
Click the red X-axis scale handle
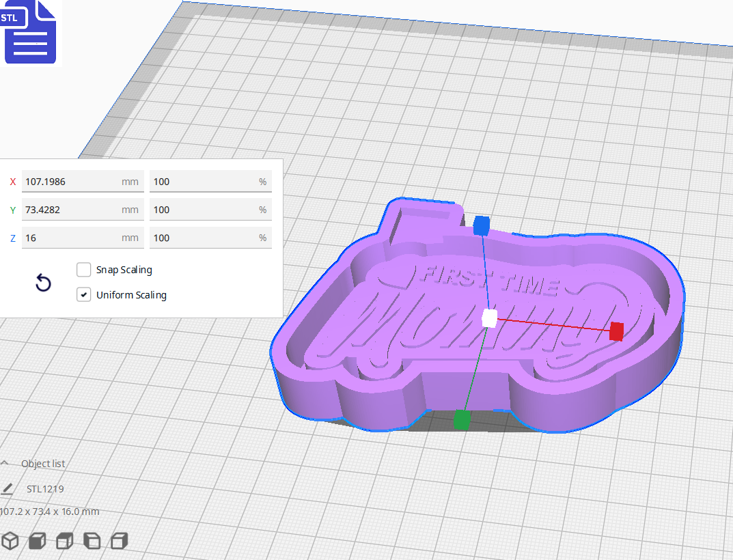click(x=617, y=332)
